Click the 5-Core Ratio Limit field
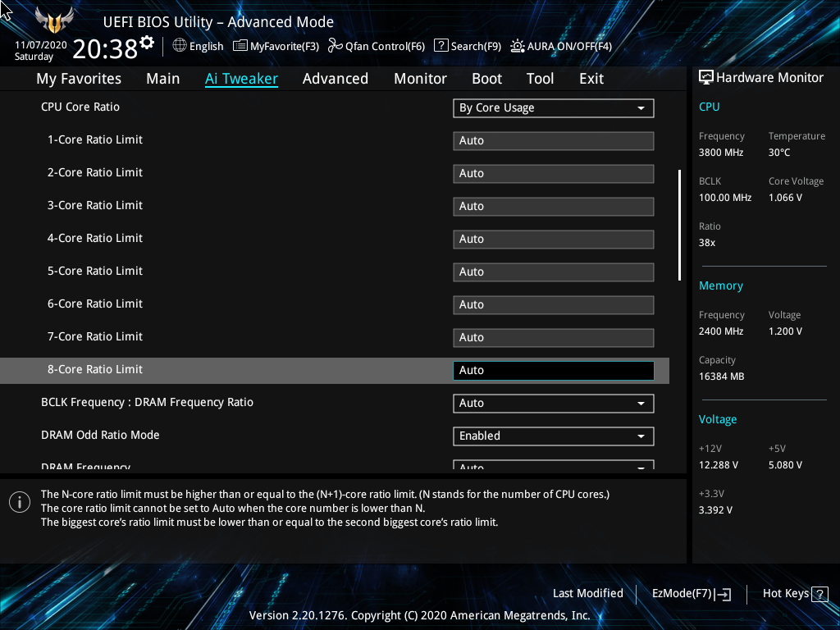The height and width of the screenshot is (630, 840). coord(554,272)
